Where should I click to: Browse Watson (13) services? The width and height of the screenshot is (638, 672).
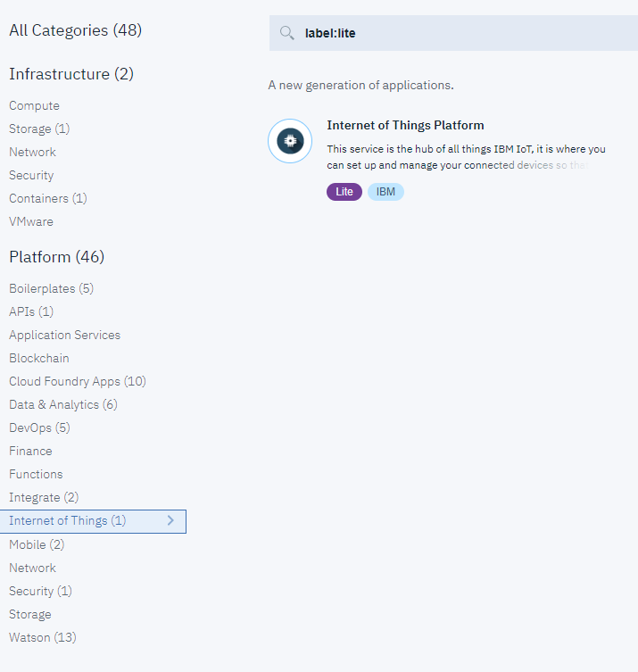43,637
